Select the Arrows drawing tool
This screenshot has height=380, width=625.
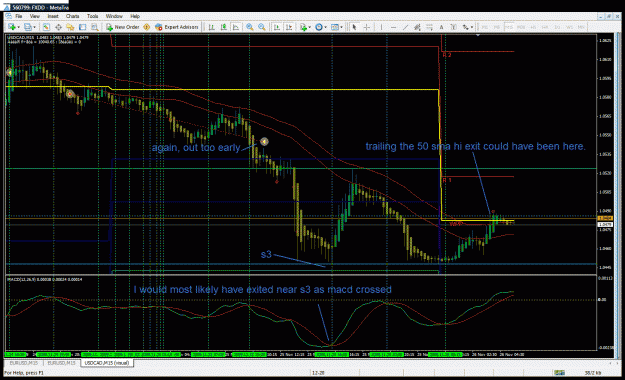(465, 27)
